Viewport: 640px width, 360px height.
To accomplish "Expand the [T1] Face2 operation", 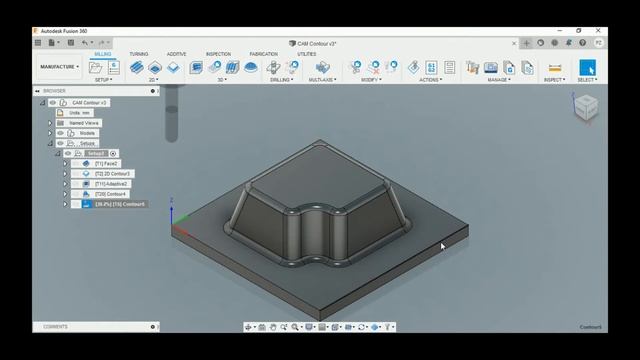I will [65, 164].
